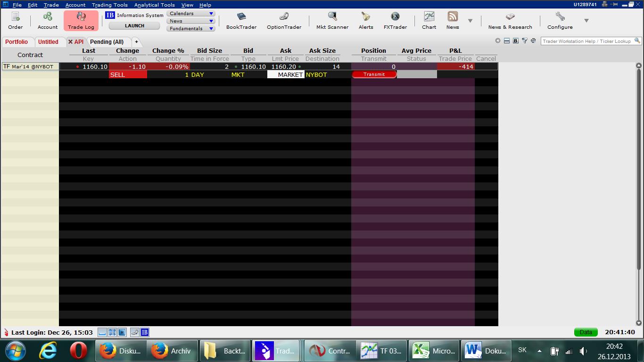The width and height of the screenshot is (644, 362).
Task: Select the MARKET limit price cell
Action: pyautogui.click(x=286, y=74)
